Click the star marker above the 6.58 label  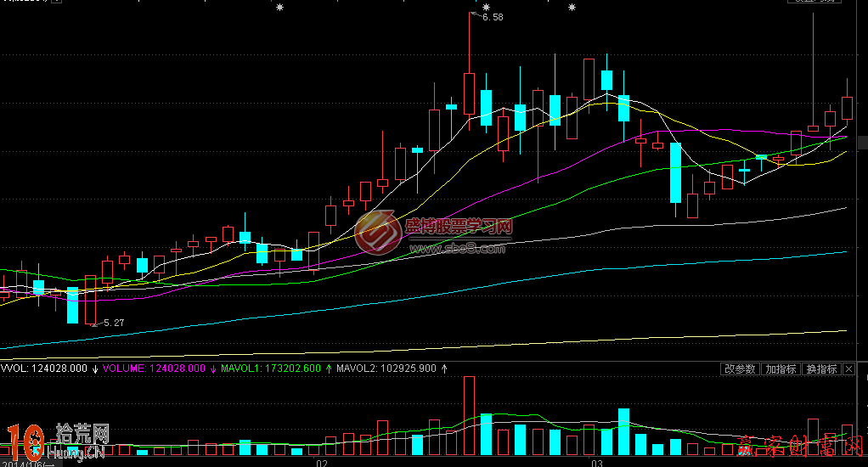click(486, 8)
